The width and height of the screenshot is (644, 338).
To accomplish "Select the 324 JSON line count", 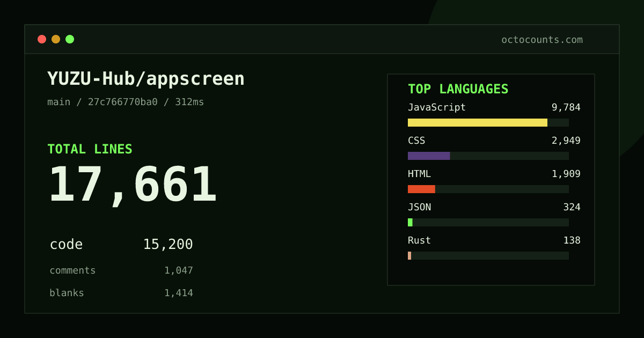I will click(572, 207).
